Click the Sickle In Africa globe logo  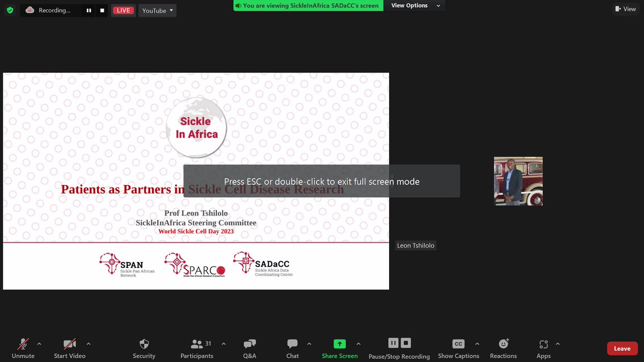pyautogui.click(x=196, y=129)
